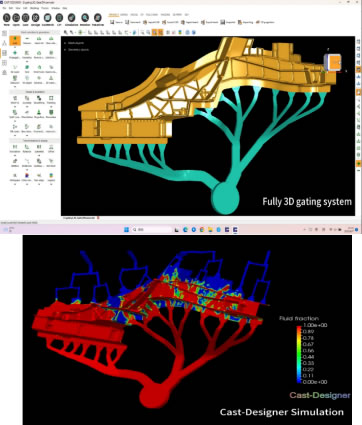Select the orange highlighted tool in left palette
The image size is (362, 425).
15,41
